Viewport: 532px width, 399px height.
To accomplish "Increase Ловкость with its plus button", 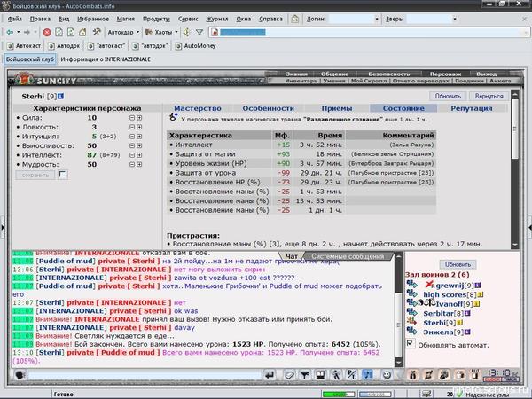I will [139, 127].
